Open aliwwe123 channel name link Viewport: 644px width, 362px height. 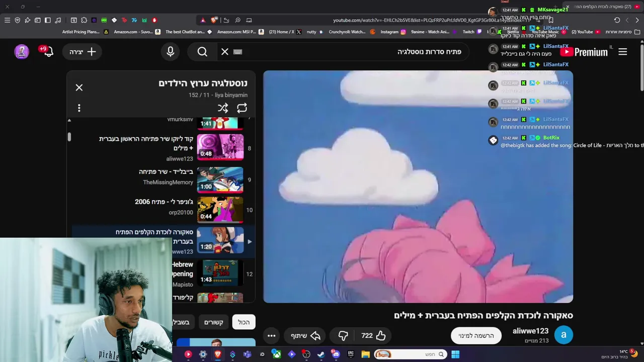[530, 331]
